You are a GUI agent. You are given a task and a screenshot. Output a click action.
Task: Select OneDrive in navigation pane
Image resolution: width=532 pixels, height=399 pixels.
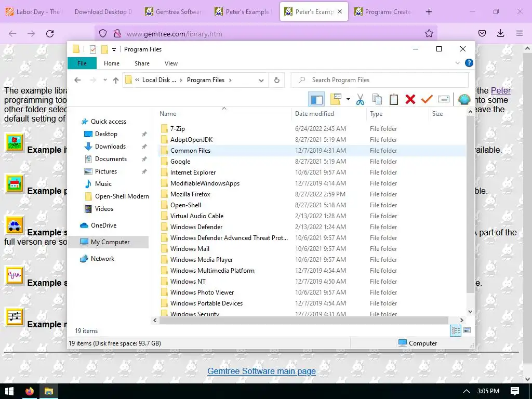click(x=103, y=225)
